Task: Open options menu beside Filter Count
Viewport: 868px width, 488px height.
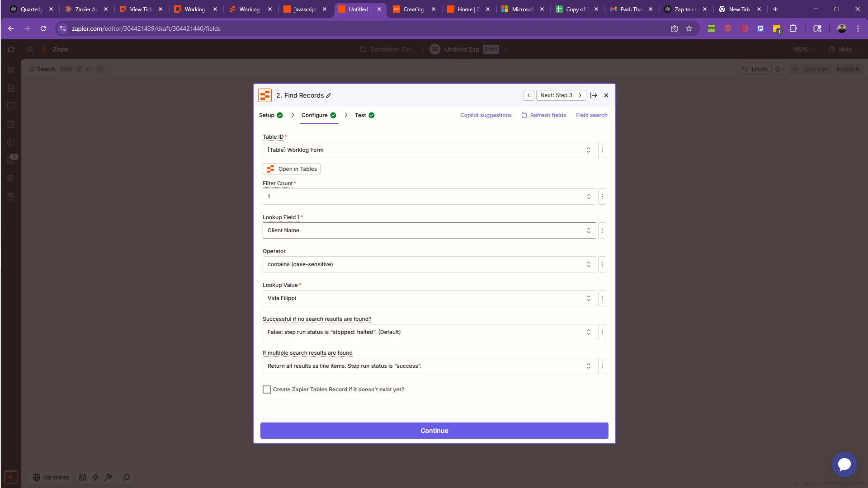Action: 602,197
